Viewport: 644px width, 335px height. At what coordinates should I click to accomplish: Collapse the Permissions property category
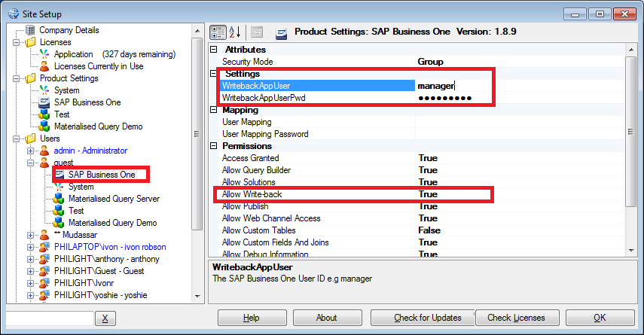[214, 146]
